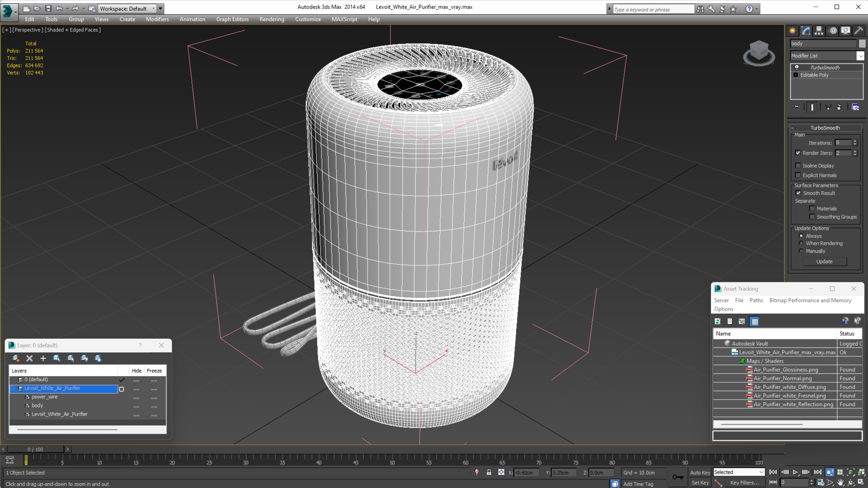Toggle the Selection Lock padlock icon
This screenshot has width=868, height=488.
489,472
